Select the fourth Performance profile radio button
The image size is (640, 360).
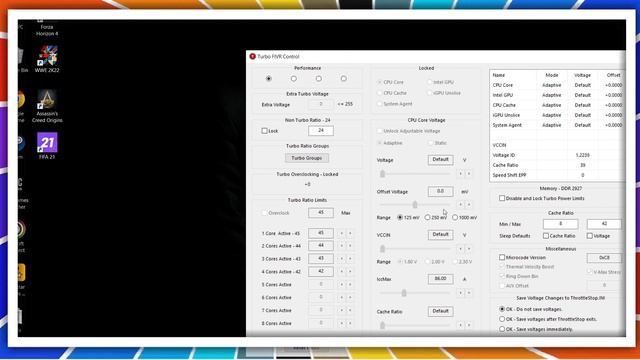pos(344,78)
